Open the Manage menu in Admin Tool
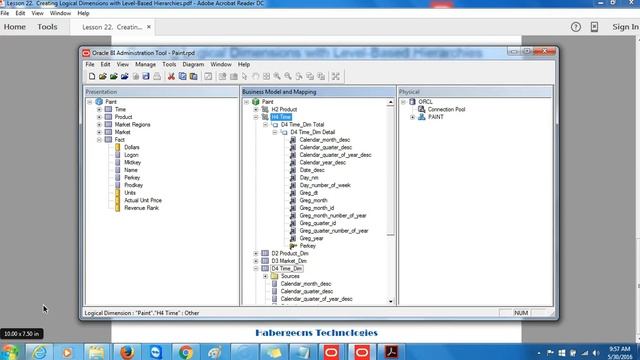 point(145,64)
